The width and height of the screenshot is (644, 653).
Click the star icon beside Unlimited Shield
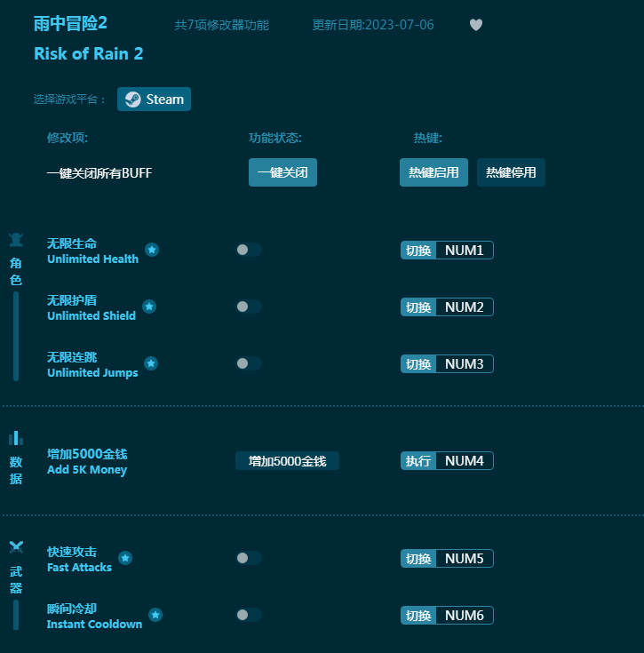(149, 307)
